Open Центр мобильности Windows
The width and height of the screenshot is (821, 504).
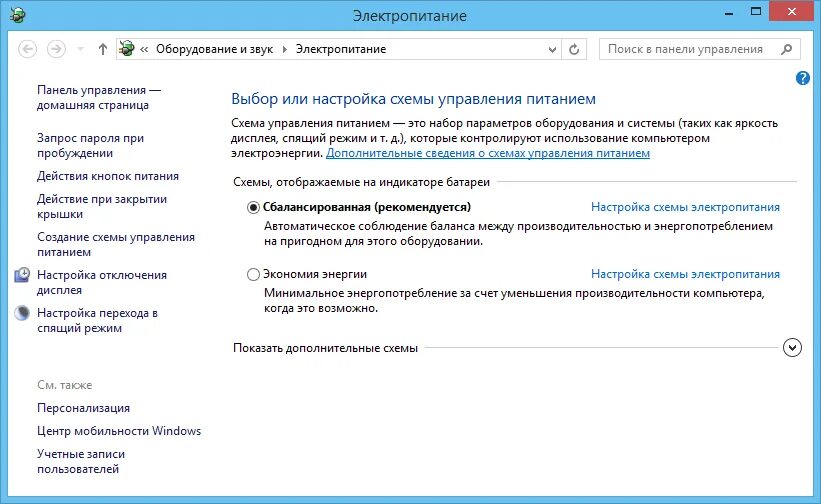[x=119, y=431]
